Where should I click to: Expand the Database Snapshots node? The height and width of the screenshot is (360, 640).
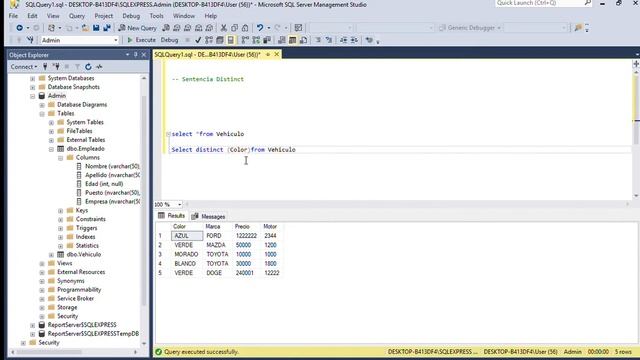pyautogui.click(x=33, y=87)
